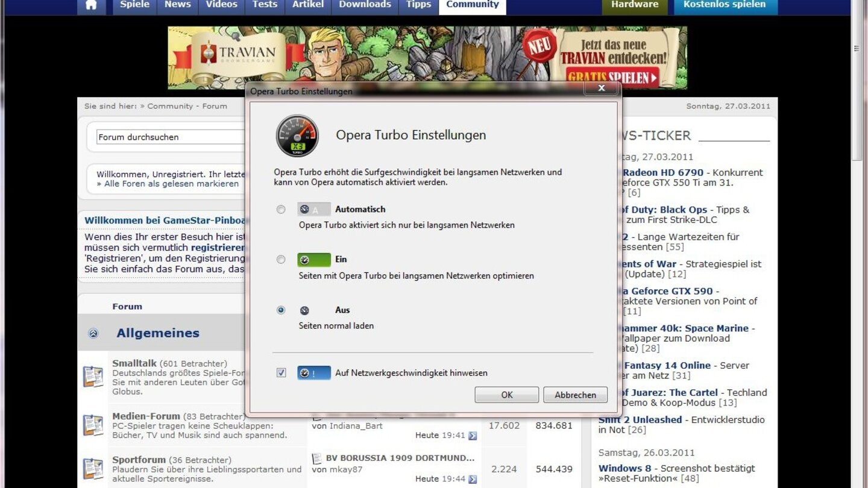Click the Opera Turbo speedometer icon
The width and height of the screenshot is (868, 488).
[x=297, y=136]
